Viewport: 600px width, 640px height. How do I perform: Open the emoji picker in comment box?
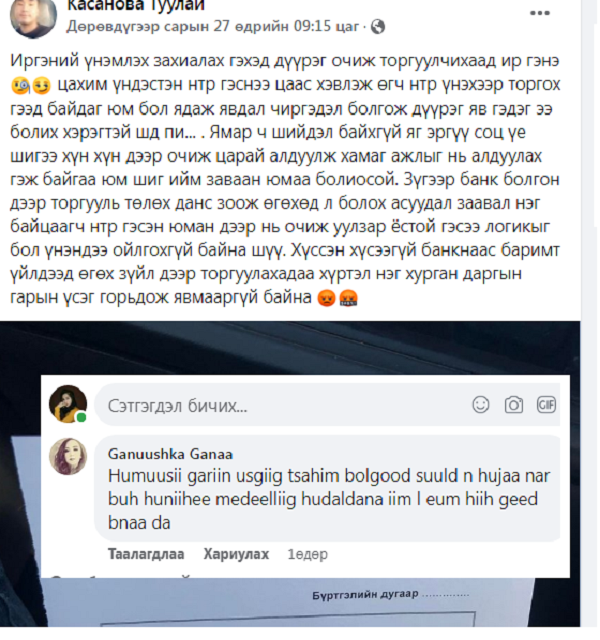point(481,405)
